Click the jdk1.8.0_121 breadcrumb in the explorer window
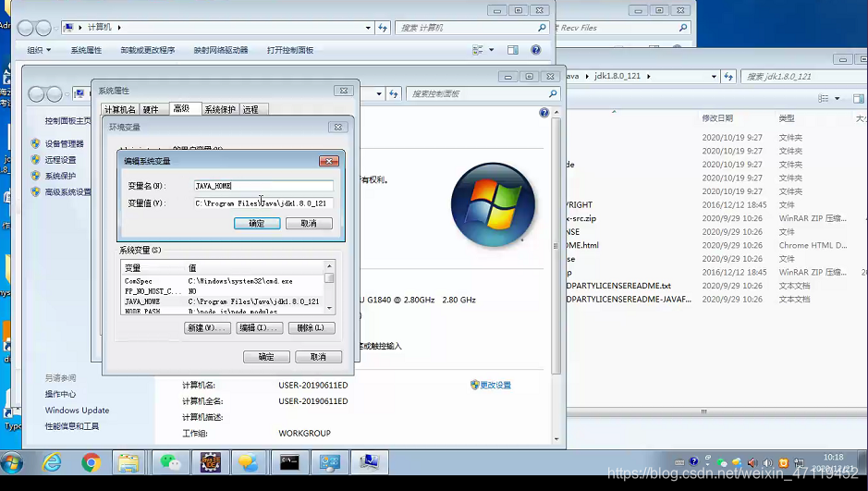Image resolution: width=868 pixels, height=491 pixels. click(x=617, y=77)
